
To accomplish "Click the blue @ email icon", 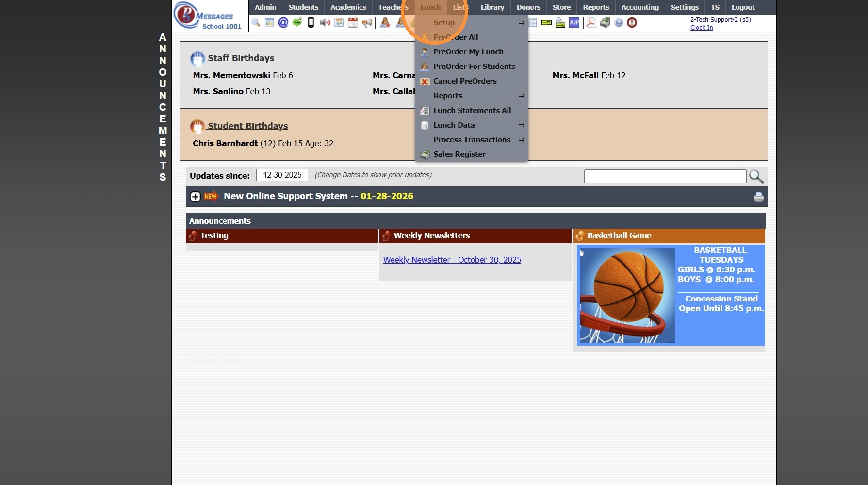I will tap(283, 23).
